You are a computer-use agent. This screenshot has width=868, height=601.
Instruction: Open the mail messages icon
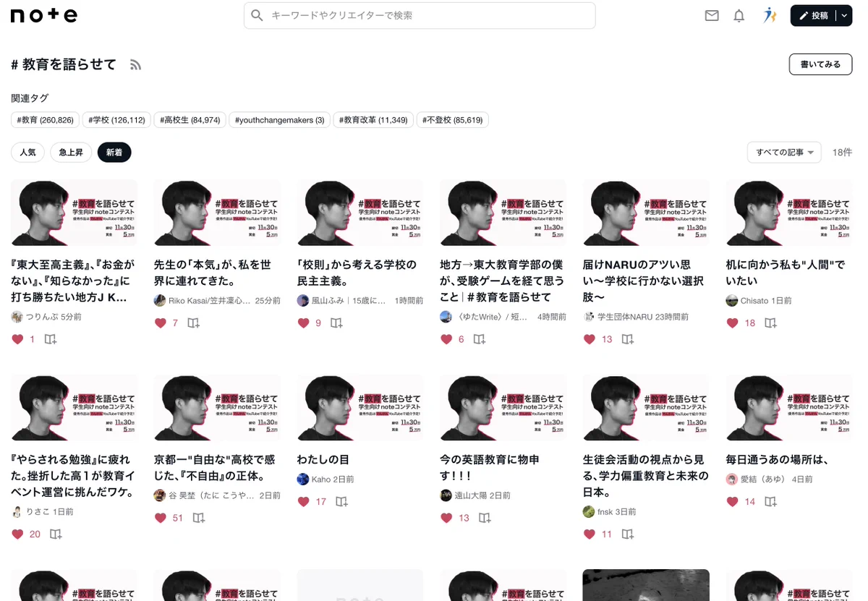(x=712, y=15)
